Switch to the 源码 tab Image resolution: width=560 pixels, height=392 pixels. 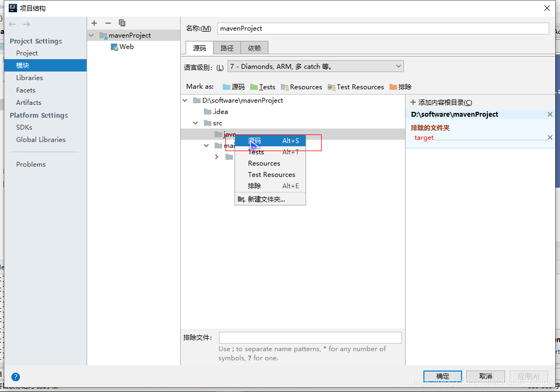(200, 48)
